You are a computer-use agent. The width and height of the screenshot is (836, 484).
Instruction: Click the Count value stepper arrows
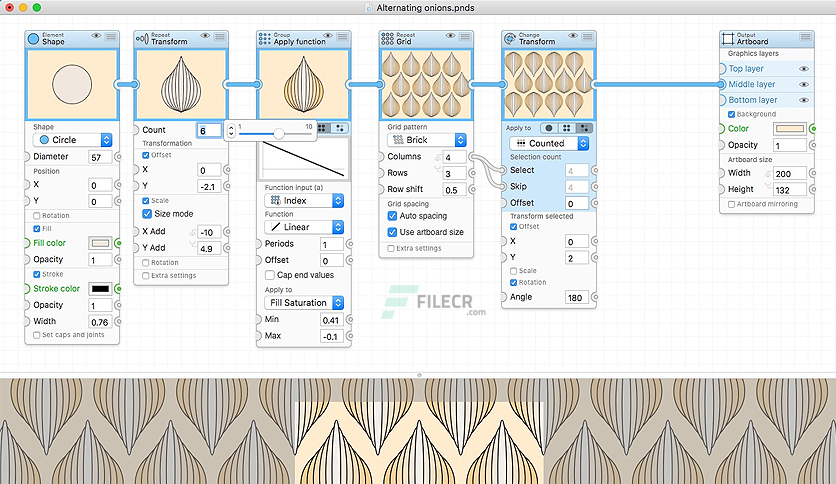231,131
